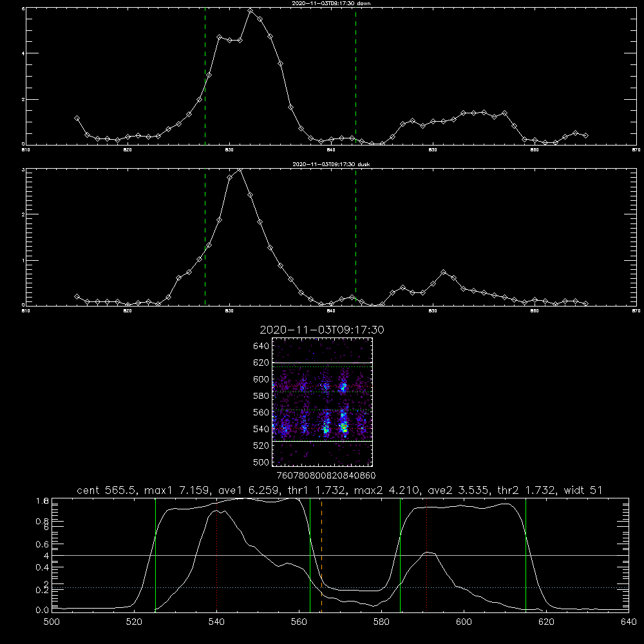Click dawn plot x-axis label 820
The width and height of the screenshot is (644, 644).
pos(128,150)
